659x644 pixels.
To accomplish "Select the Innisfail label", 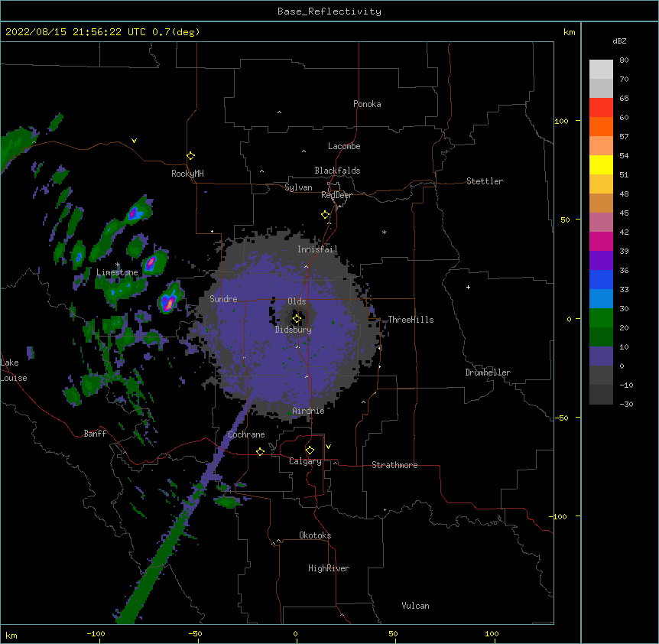I will tap(317, 249).
